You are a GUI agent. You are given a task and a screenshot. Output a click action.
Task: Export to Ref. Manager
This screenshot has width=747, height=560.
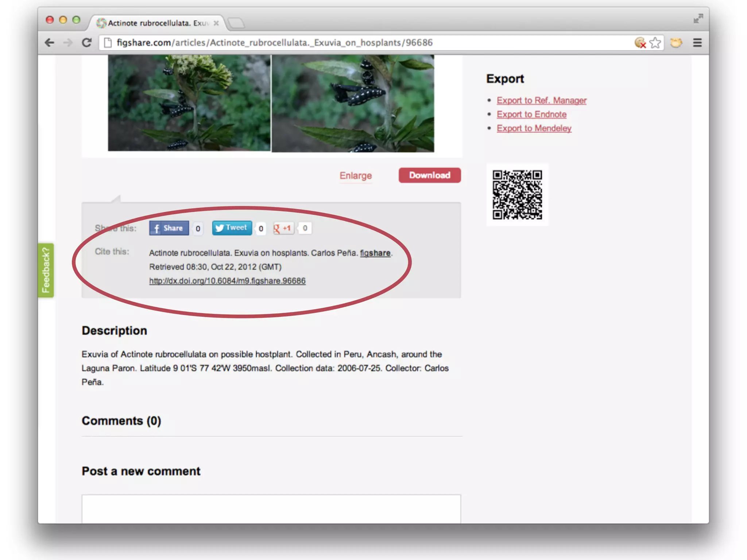[541, 100]
